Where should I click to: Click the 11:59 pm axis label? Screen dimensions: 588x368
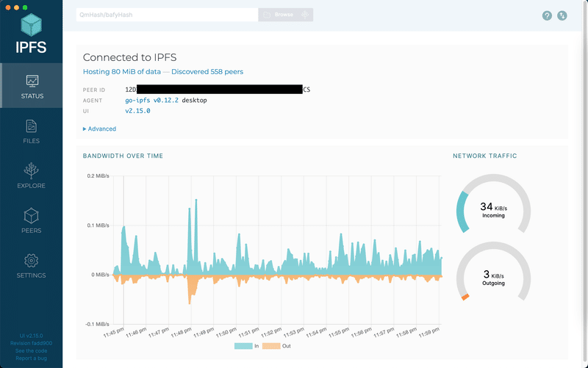[429, 332]
